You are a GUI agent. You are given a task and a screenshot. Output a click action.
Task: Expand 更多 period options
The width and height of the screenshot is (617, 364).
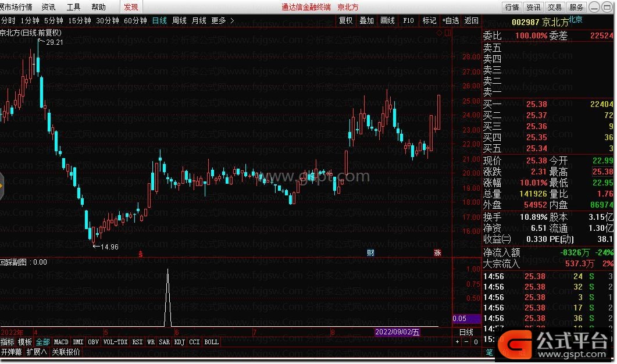(222, 20)
